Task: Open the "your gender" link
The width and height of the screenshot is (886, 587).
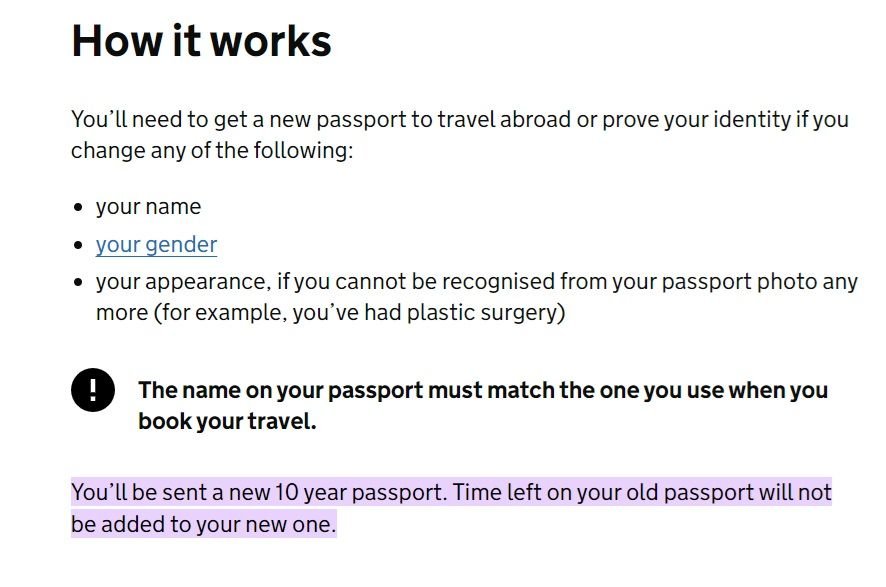Action: coord(156,244)
